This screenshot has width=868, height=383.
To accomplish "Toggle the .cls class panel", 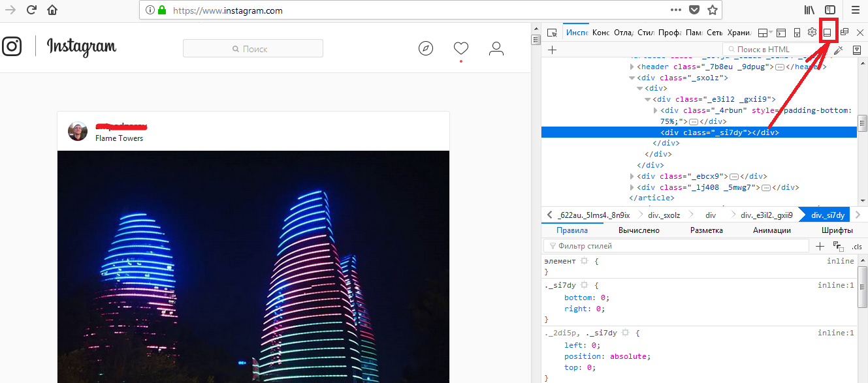I will [x=857, y=247].
